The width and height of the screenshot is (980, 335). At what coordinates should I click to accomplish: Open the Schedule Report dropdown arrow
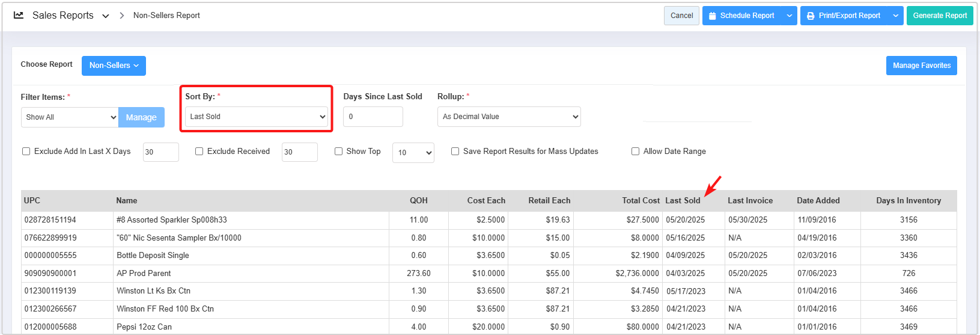[x=789, y=16]
